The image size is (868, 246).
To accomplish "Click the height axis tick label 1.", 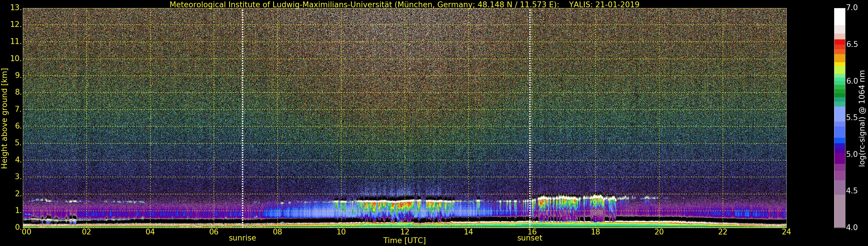I will point(18,210).
